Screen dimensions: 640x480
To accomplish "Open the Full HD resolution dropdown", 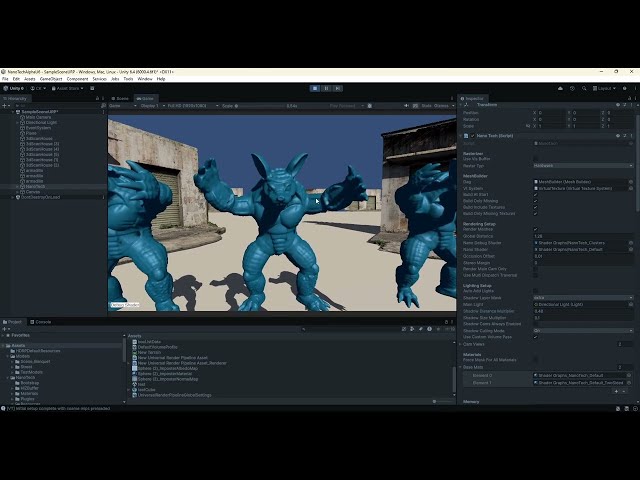I will (x=193, y=106).
